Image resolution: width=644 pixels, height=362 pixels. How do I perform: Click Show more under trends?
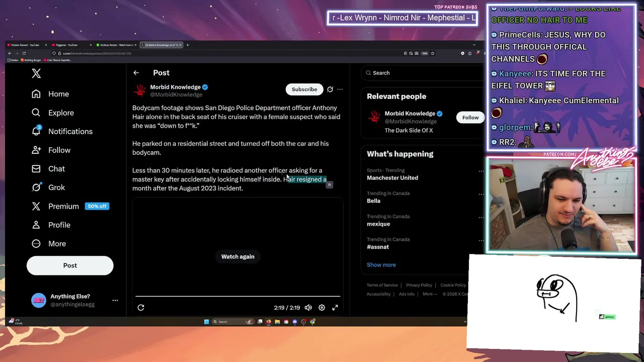pyautogui.click(x=381, y=265)
